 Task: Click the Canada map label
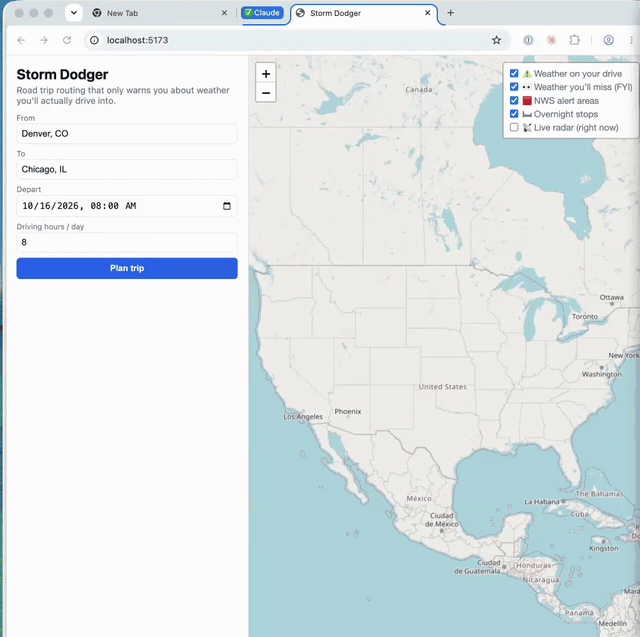[418, 89]
